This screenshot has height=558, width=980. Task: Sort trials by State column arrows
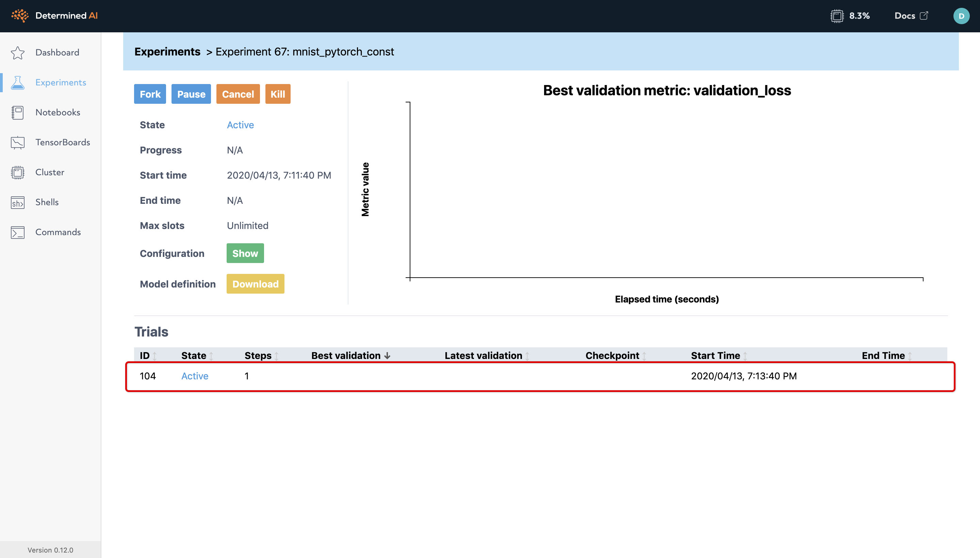[x=211, y=356]
